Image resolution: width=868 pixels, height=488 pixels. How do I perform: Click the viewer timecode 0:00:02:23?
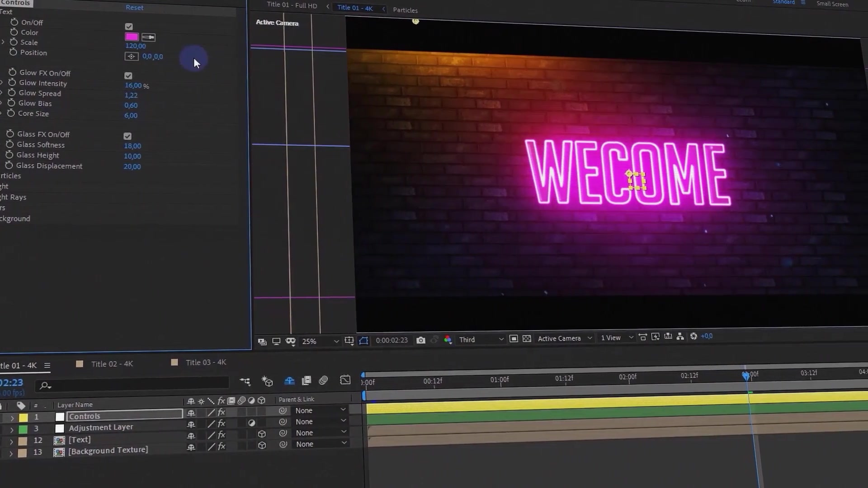(x=392, y=340)
